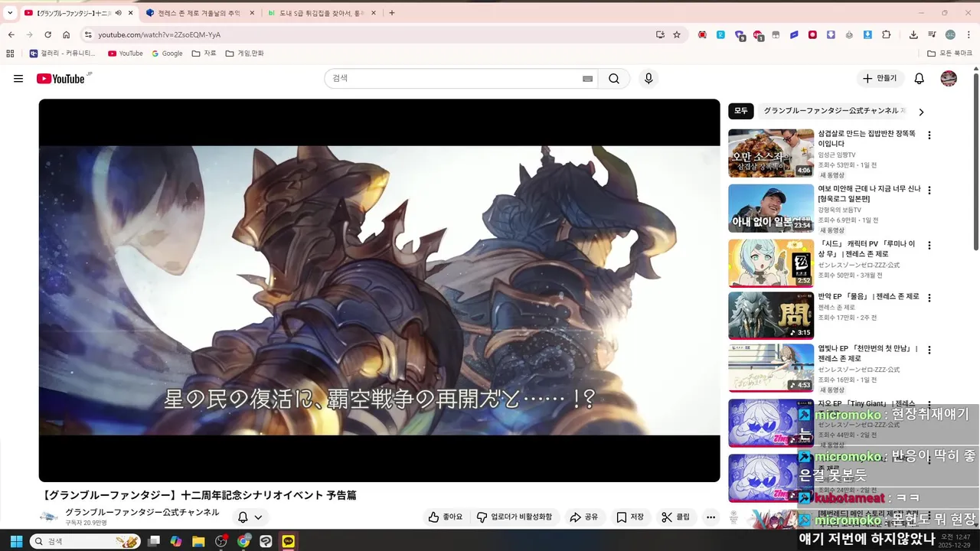980x551 pixels.
Task: Open options for 반야 EP 「물음」 video
Action: click(x=929, y=298)
